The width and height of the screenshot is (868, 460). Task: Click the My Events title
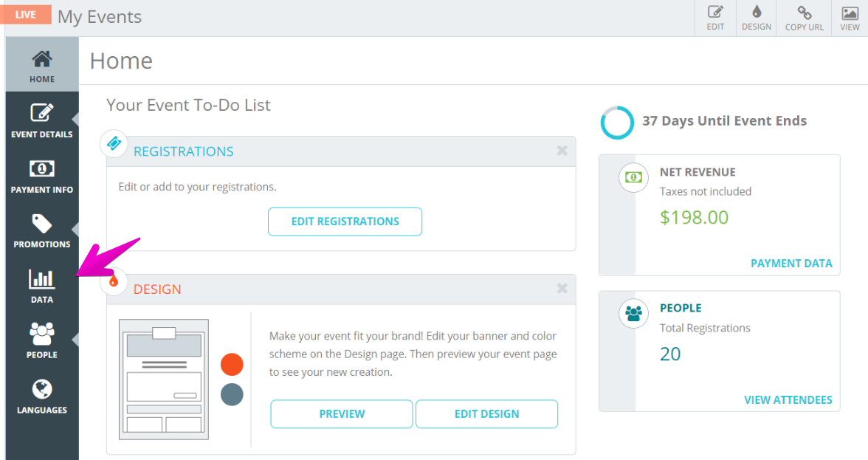coord(100,16)
